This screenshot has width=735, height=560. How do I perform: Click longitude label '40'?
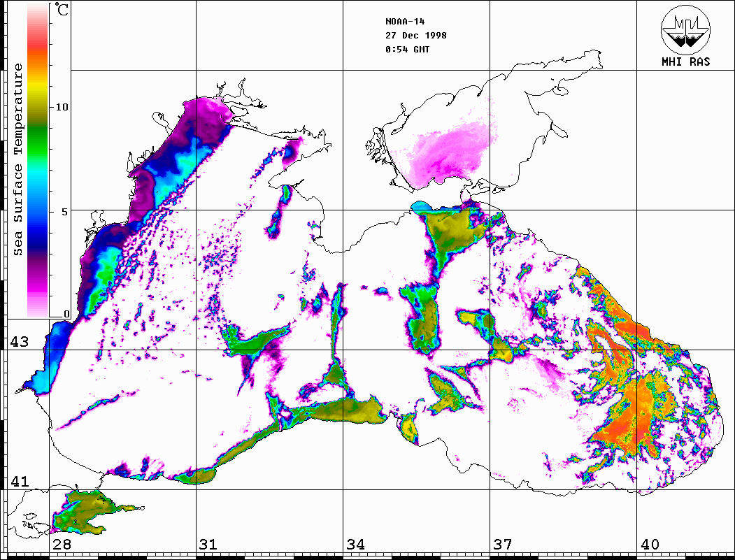[x=650, y=544]
